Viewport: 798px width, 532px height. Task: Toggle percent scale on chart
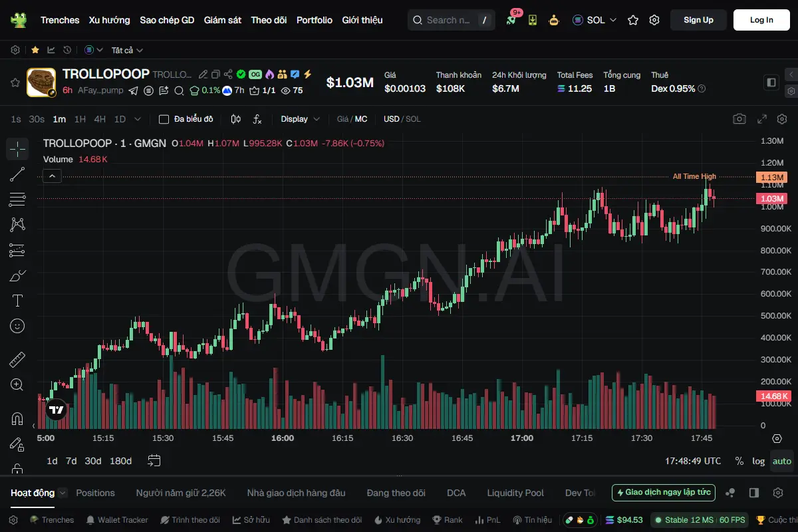(x=739, y=461)
